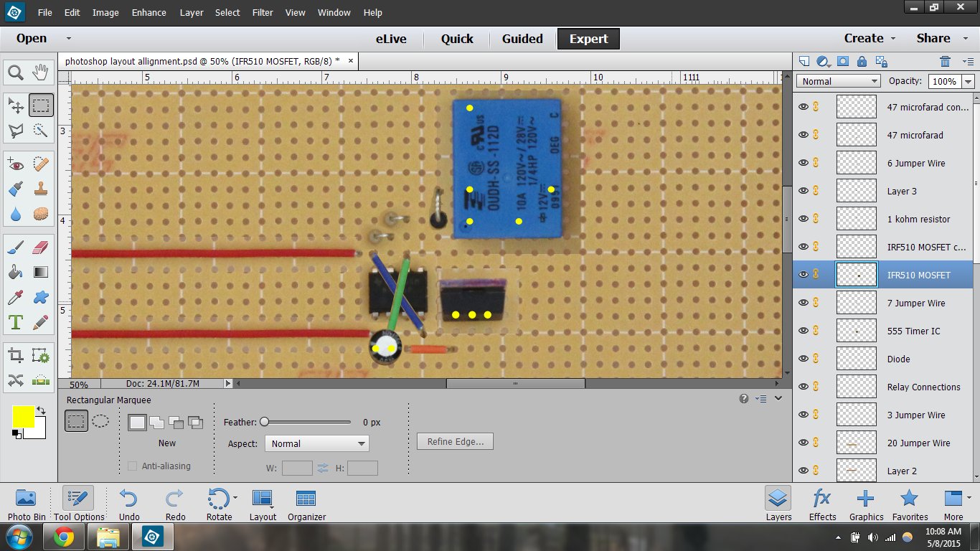Select the Quick Selection tool

pyautogui.click(x=41, y=131)
